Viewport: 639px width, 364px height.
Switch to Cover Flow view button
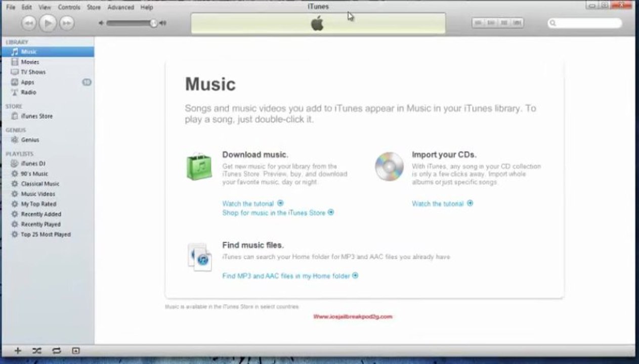point(517,23)
